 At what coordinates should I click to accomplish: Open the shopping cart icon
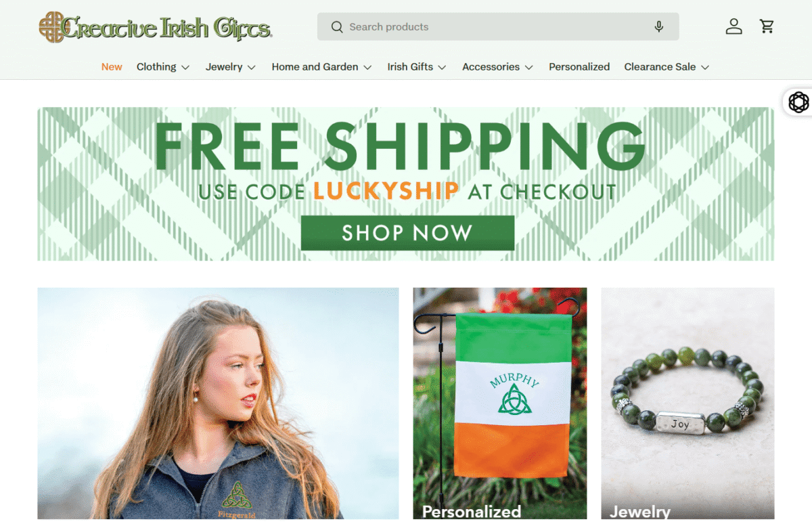767,26
